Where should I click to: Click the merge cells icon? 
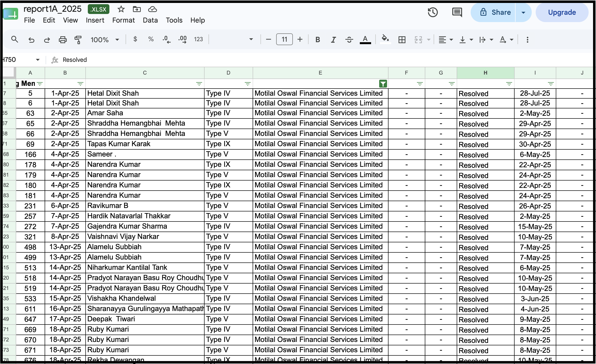418,39
